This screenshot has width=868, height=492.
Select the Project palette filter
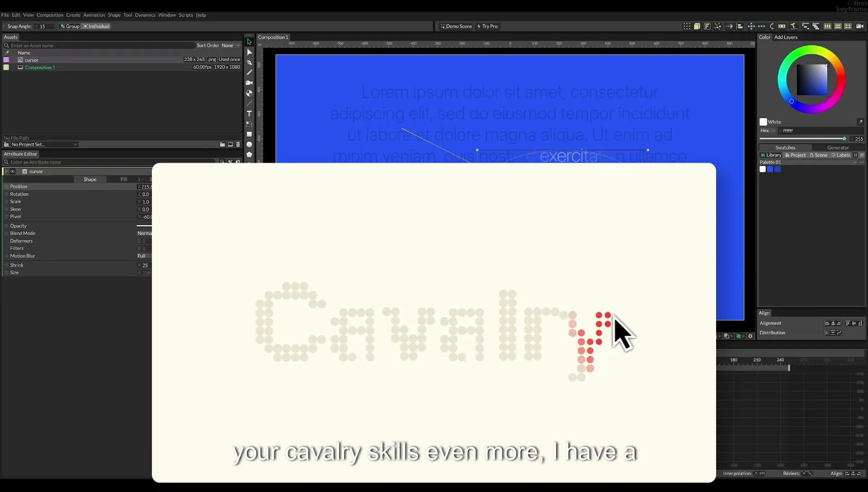pos(795,155)
